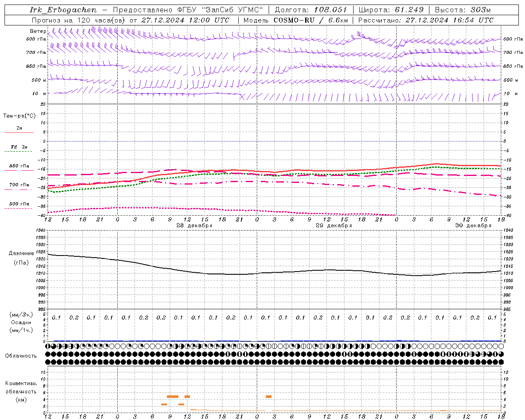The height and width of the screenshot is (420, 525).
Task: Click the 2м temperature legend entry
Action: [x=19, y=130]
